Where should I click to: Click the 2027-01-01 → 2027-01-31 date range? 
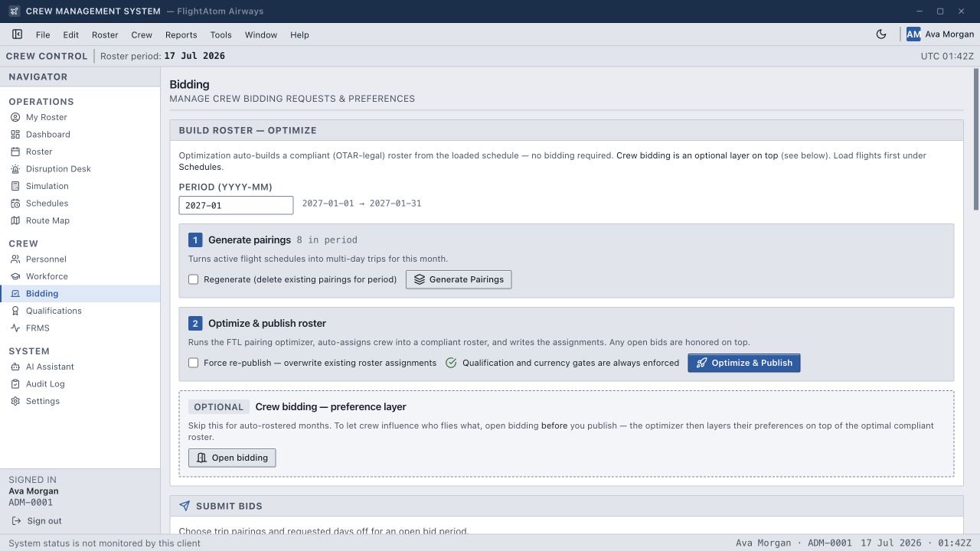[361, 204]
